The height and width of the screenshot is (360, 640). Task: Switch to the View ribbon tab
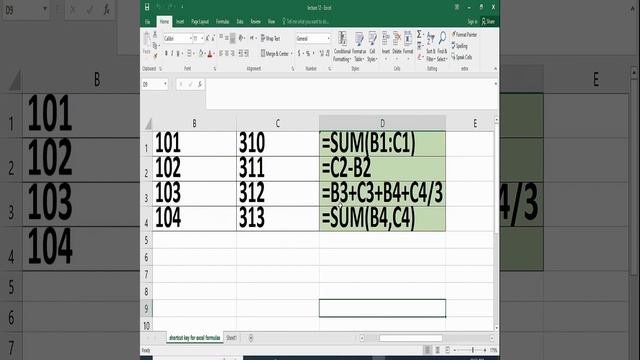271,21
